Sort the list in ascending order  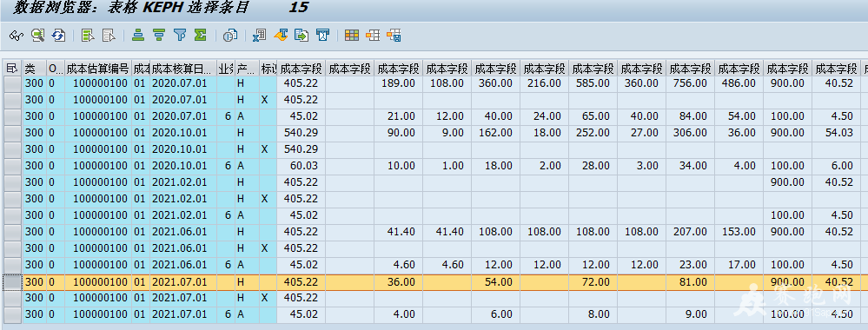138,36
